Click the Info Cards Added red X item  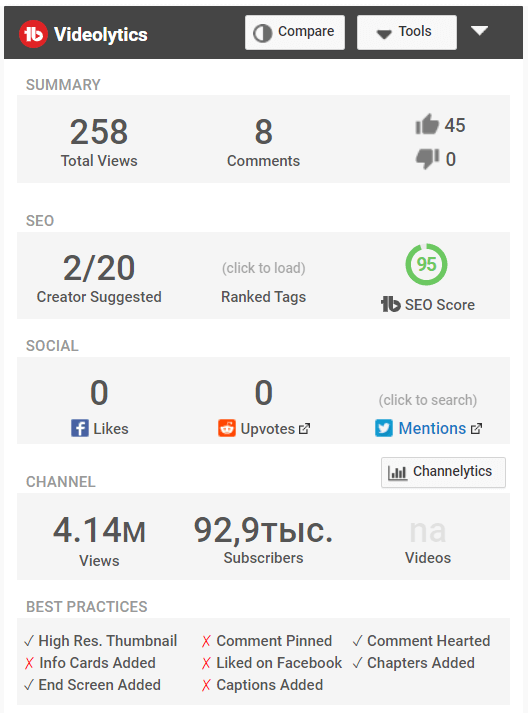(x=90, y=663)
